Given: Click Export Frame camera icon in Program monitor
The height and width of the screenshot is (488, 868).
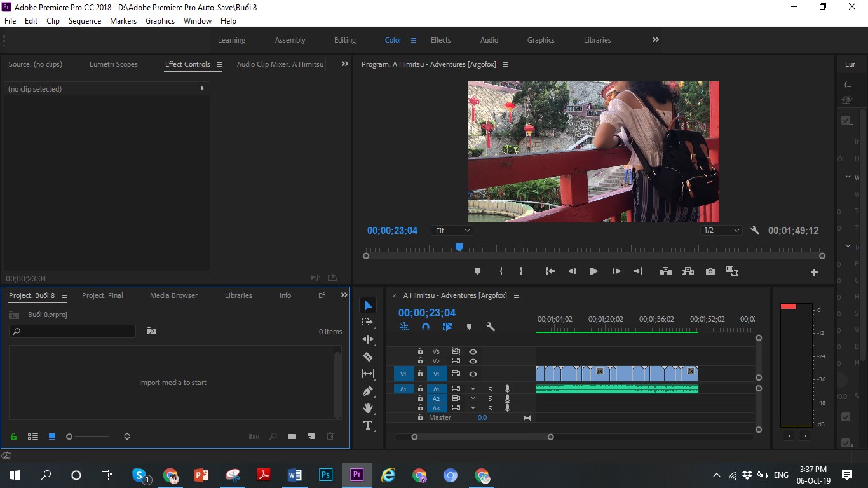Looking at the screenshot, I should (710, 271).
